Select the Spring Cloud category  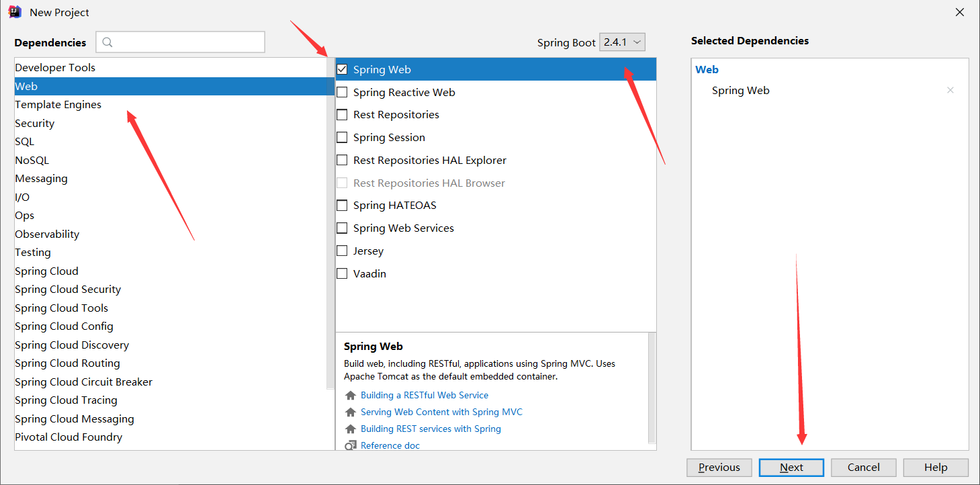pos(171,271)
